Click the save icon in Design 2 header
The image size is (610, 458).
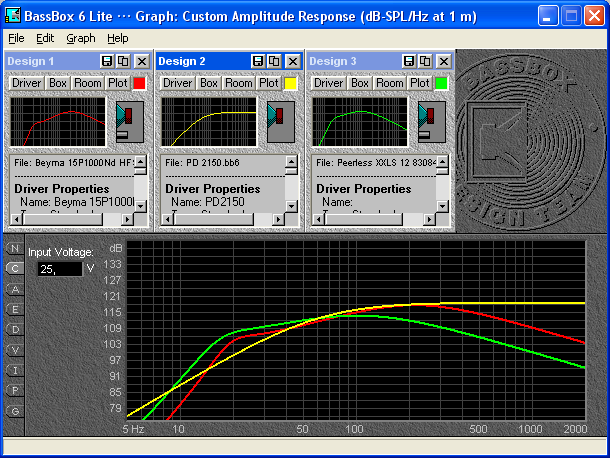tap(258, 61)
